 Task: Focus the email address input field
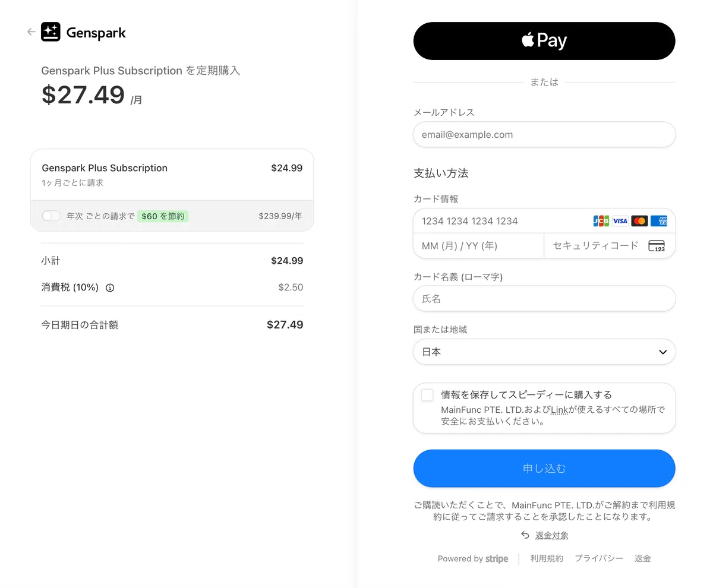point(544,134)
